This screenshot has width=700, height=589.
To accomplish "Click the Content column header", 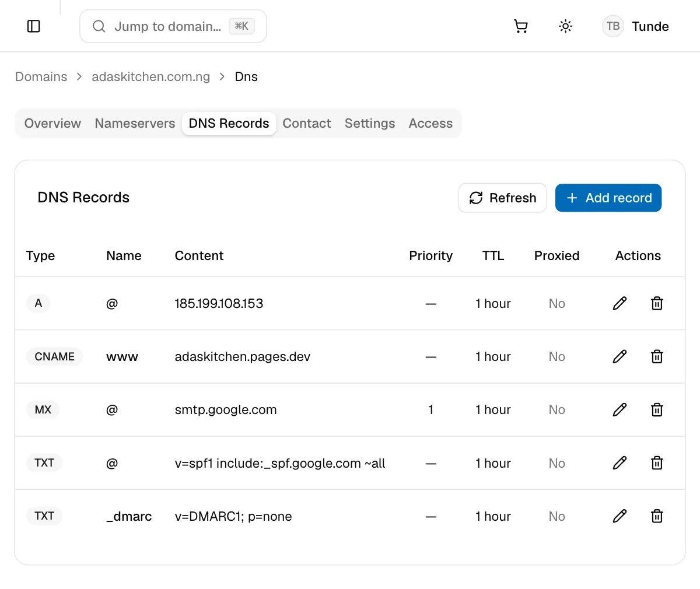I will (x=199, y=255).
